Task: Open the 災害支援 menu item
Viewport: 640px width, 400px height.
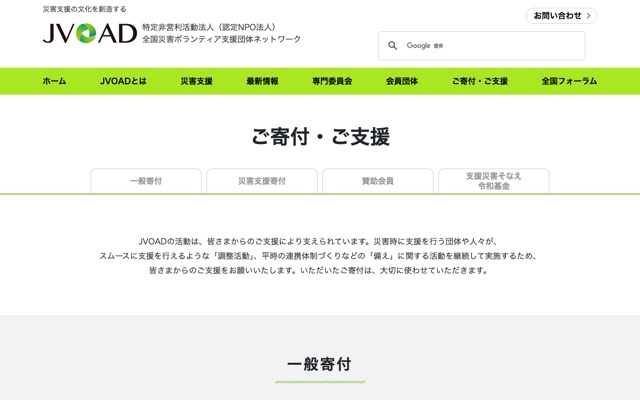Action: point(196,81)
